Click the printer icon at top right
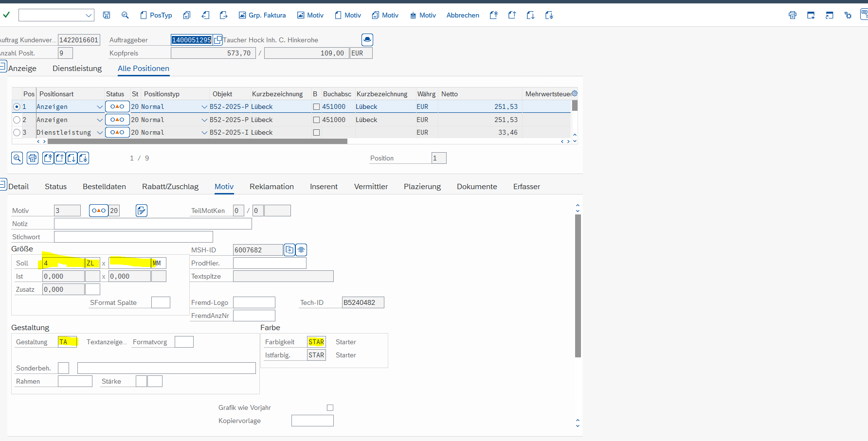This screenshot has width=868, height=441. point(793,15)
